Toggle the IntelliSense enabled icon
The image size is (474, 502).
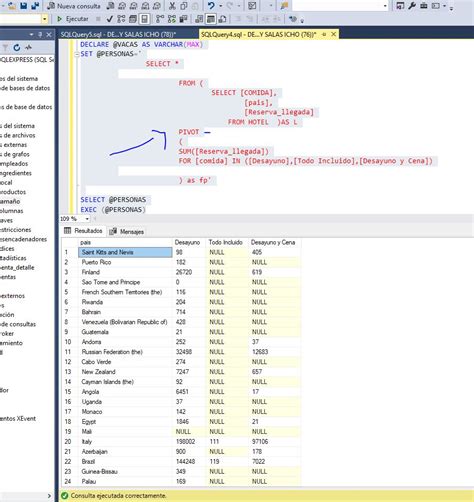coord(144,19)
